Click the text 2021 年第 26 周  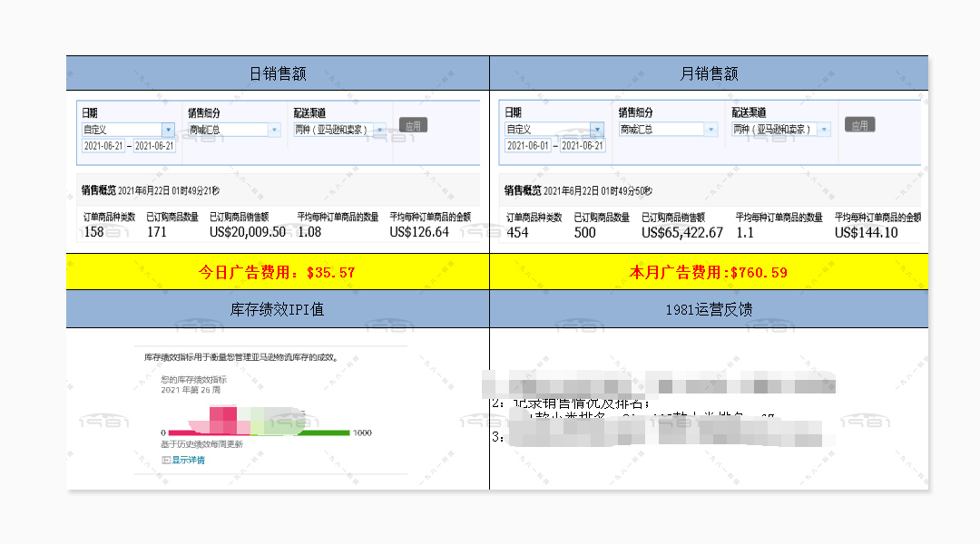pos(191,390)
